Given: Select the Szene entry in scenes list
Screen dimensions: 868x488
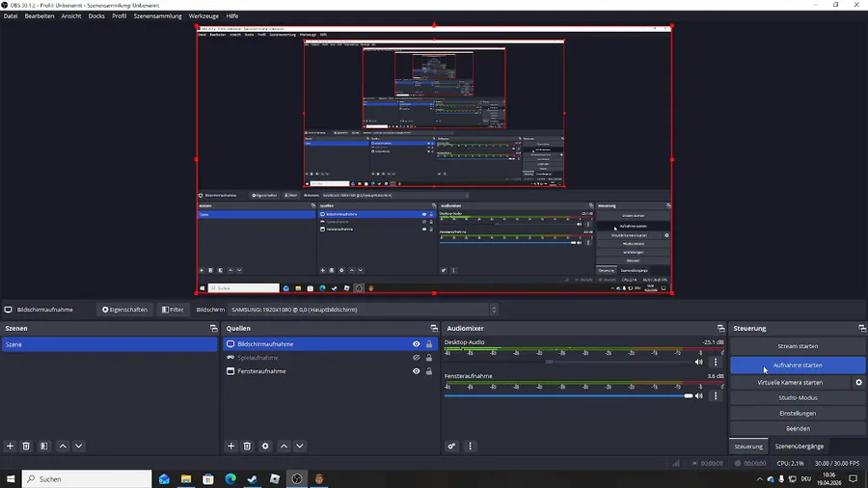Looking at the screenshot, I should pyautogui.click(x=110, y=344).
